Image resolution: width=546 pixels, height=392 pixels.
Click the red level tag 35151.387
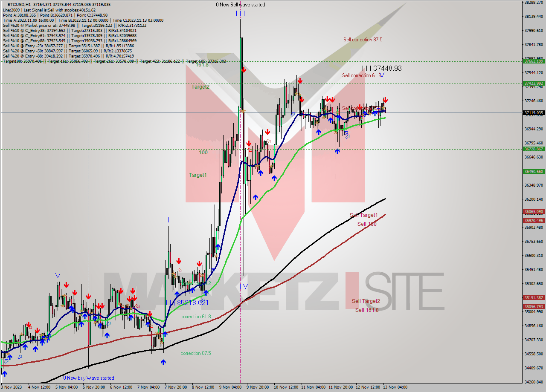(534, 298)
